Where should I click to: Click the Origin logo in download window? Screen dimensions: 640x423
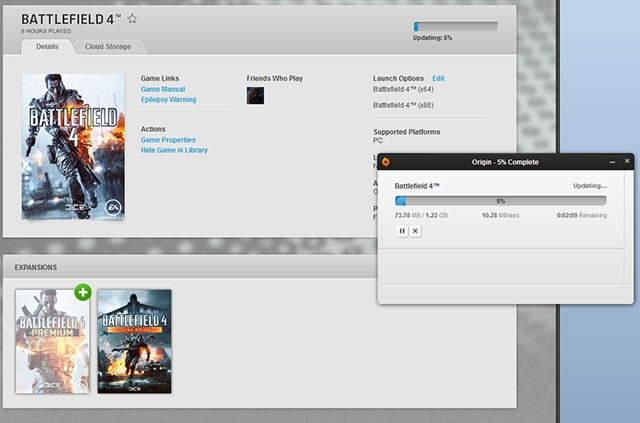(386, 162)
